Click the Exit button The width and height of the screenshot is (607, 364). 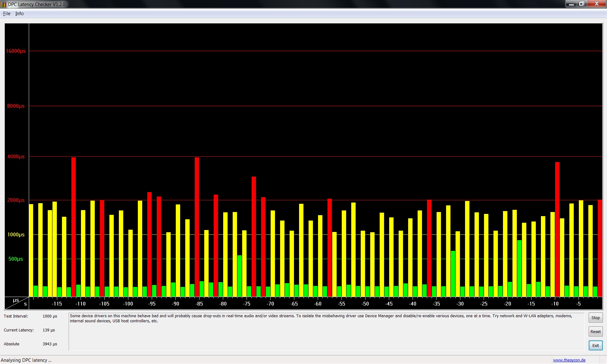point(595,345)
